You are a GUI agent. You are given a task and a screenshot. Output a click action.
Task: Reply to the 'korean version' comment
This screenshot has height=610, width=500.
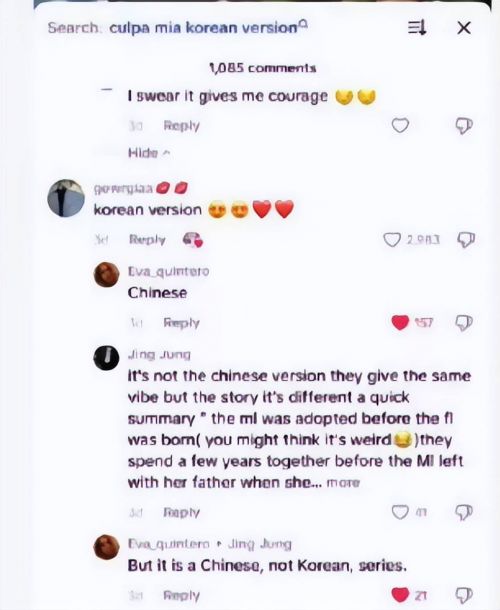click(147, 239)
